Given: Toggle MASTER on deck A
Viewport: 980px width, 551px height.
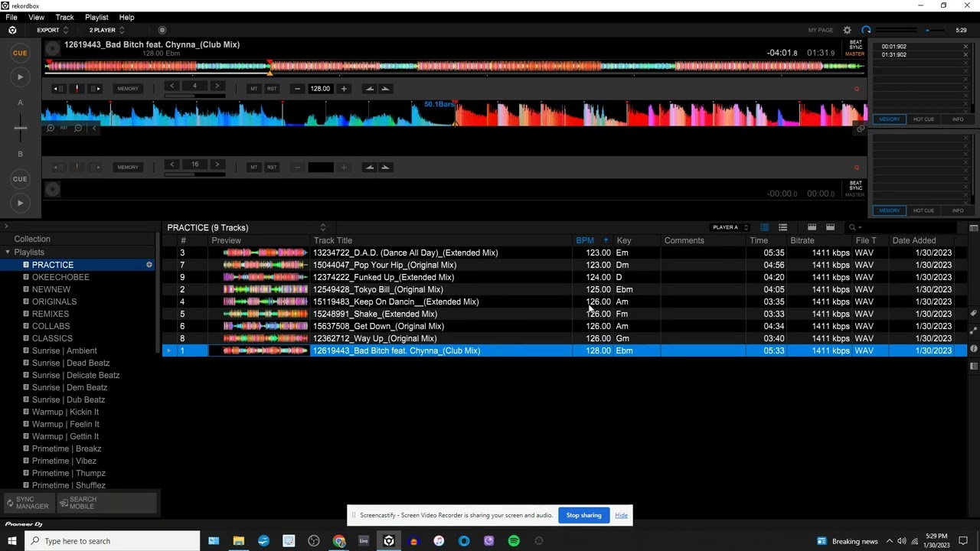Looking at the screenshot, I should click(855, 54).
